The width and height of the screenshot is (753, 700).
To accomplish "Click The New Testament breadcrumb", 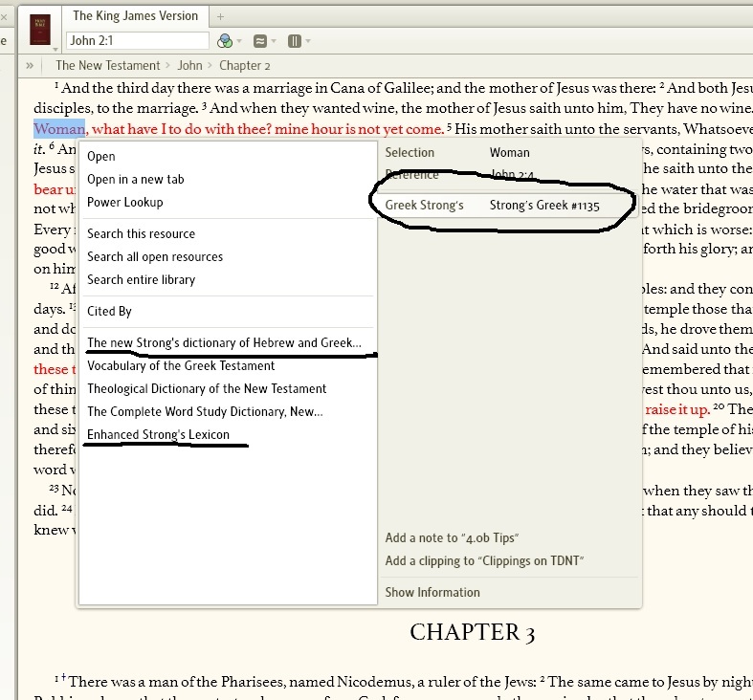I will click(x=107, y=65).
